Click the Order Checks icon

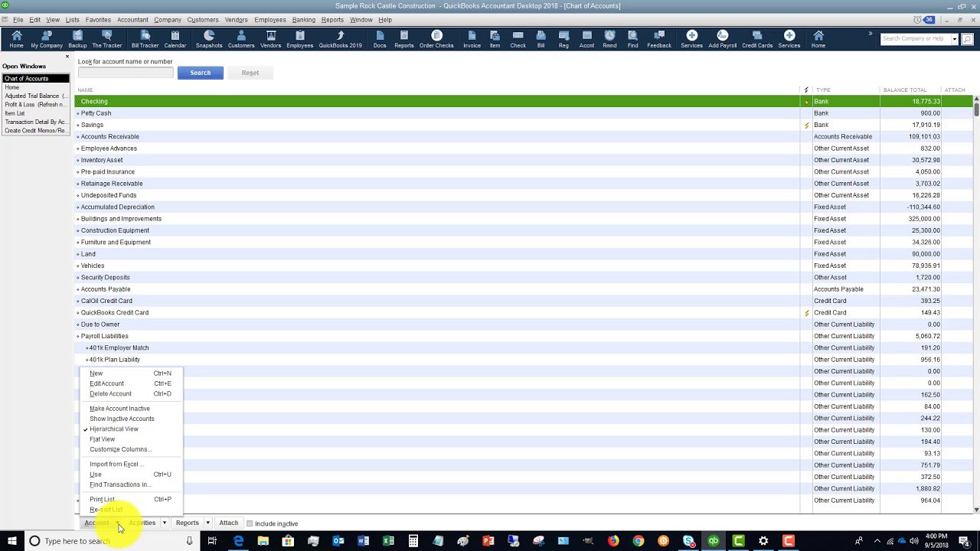coord(436,39)
